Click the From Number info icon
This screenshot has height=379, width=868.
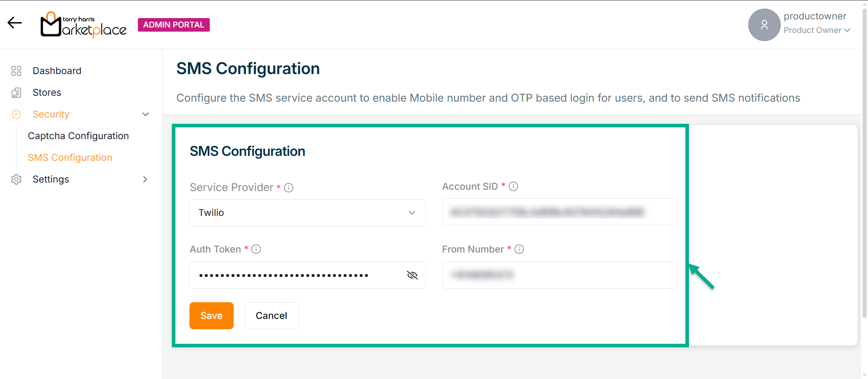519,249
